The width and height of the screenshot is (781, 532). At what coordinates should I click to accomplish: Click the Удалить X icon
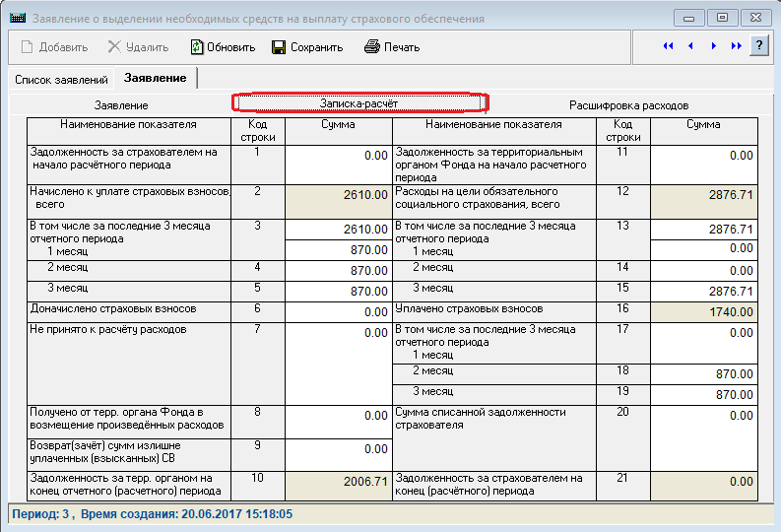point(114,47)
